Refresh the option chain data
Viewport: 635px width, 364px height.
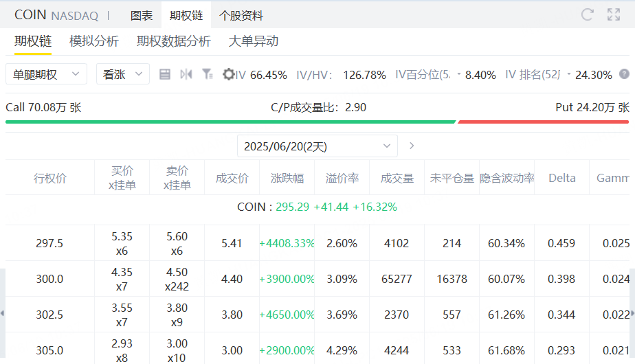pyautogui.click(x=587, y=15)
